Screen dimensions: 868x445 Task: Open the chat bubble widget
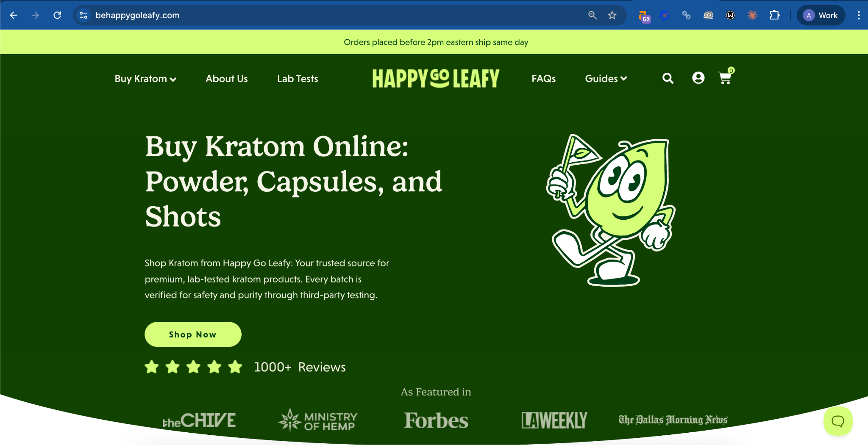[837, 421]
